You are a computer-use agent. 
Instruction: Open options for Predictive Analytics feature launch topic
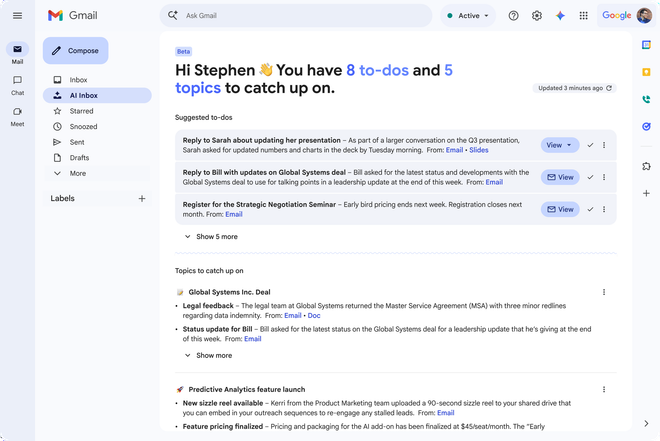pos(604,390)
